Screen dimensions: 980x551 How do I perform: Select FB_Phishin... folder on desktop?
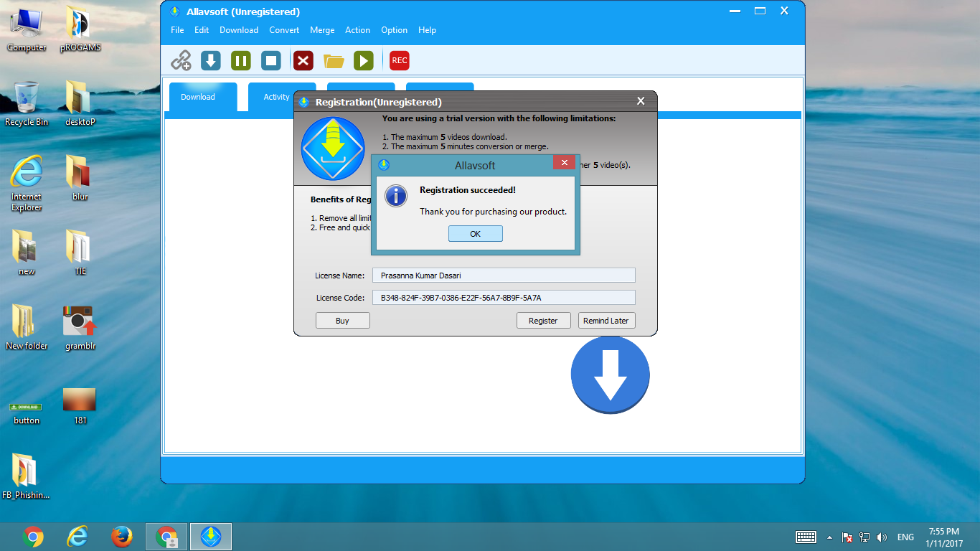click(x=27, y=476)
